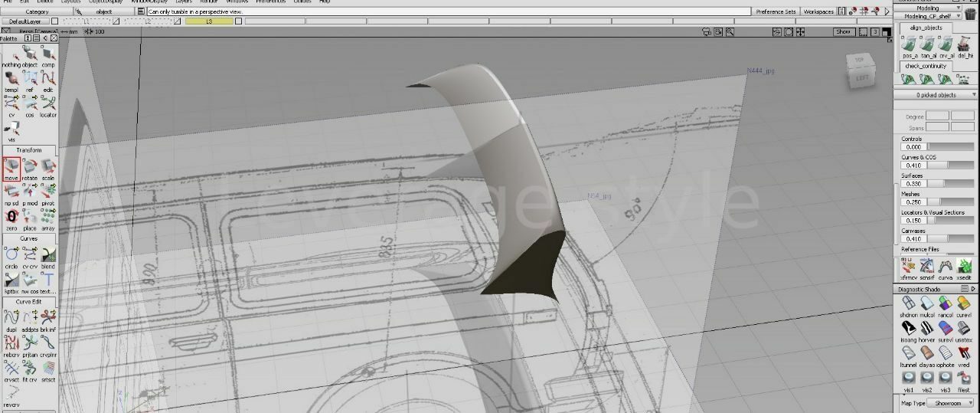Choose the scale tool in Transform

48,166
